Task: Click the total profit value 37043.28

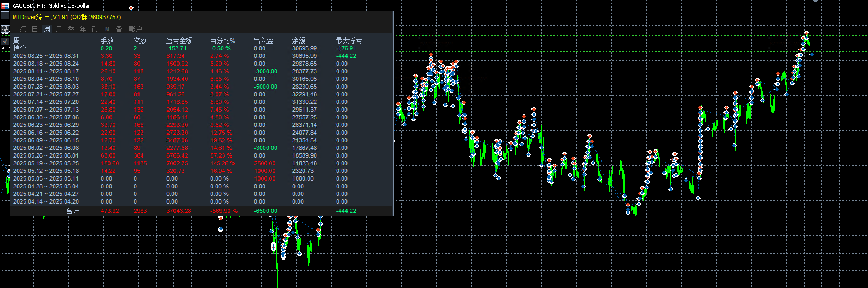Action: tap(179, 211)
